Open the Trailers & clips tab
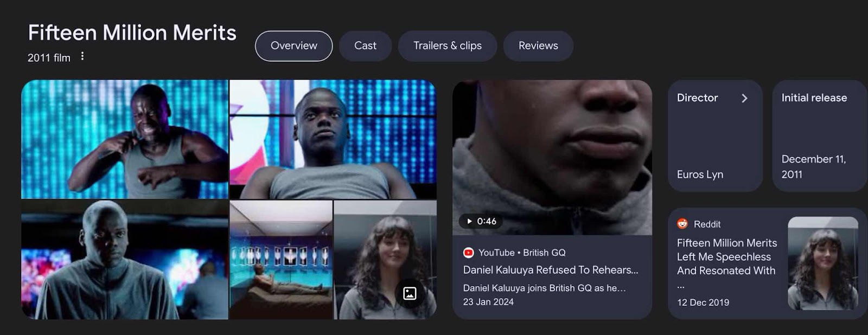 point(448,46)
